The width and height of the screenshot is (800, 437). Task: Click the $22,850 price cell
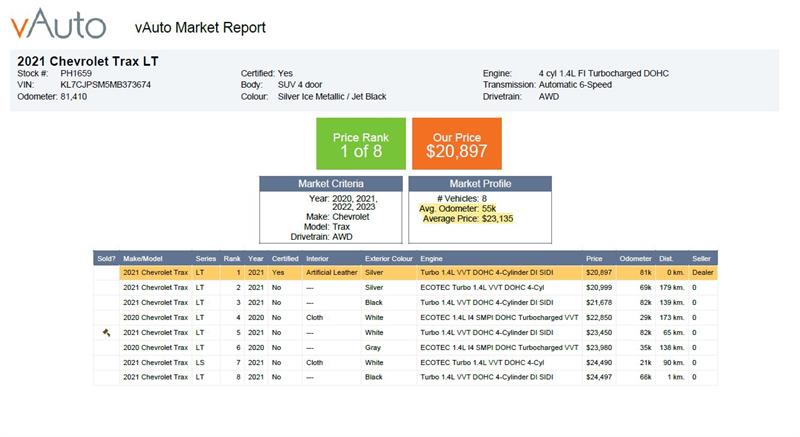click(599, 317)
